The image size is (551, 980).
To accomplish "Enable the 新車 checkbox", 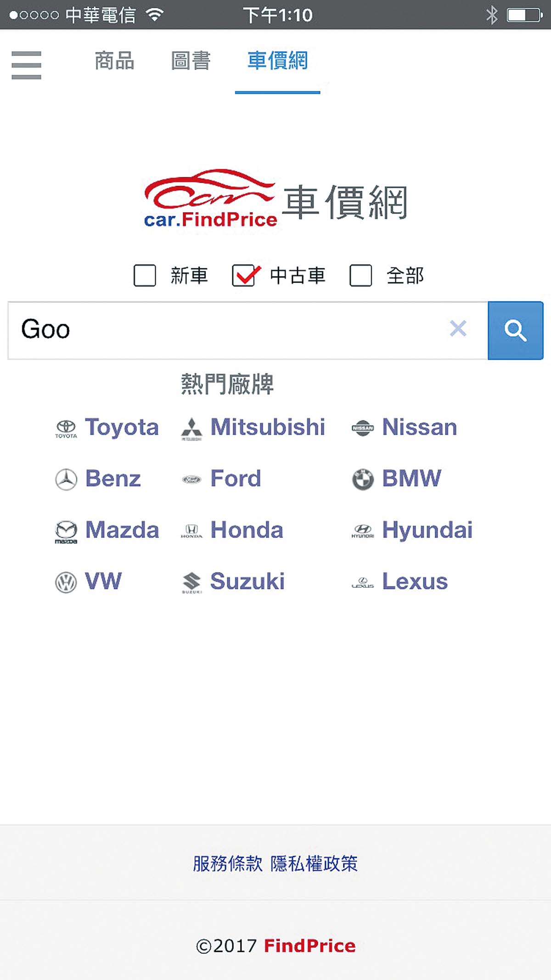I will [145, 276].
